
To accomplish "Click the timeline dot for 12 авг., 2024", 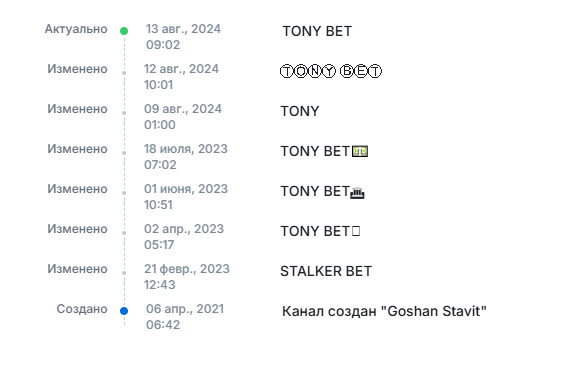I will (x=124, y=73).
